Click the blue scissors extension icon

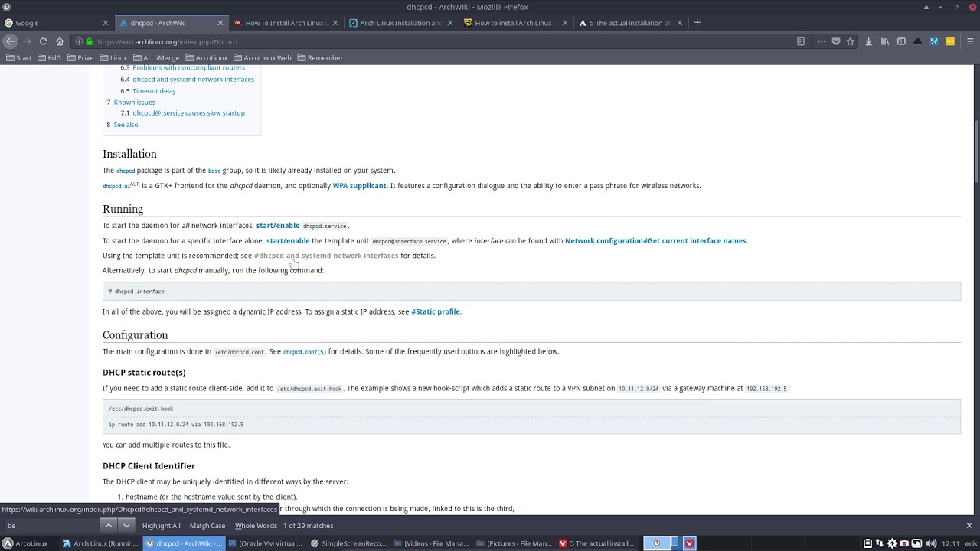tap(934, 41)
